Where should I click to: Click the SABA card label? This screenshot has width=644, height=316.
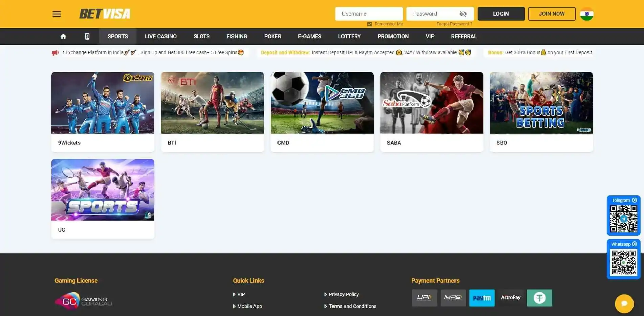click(x=394, y=143)
